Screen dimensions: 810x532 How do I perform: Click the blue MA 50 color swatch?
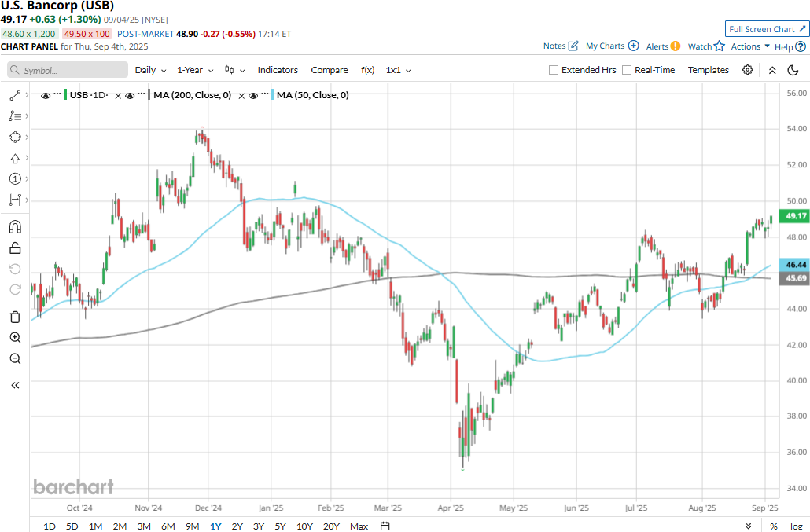pyautogui.click(x=272, y=95)
